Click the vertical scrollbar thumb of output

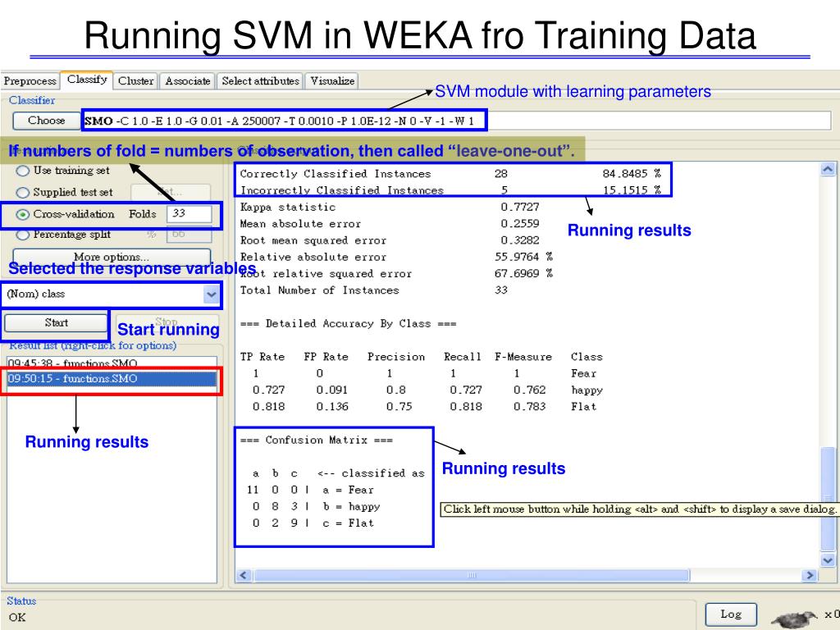coord(828,498)
